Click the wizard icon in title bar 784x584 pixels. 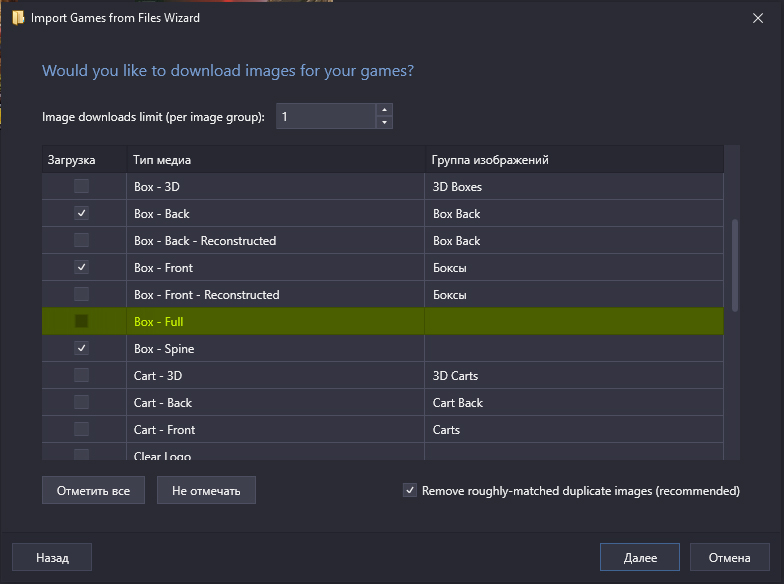(x=18, y=18)
